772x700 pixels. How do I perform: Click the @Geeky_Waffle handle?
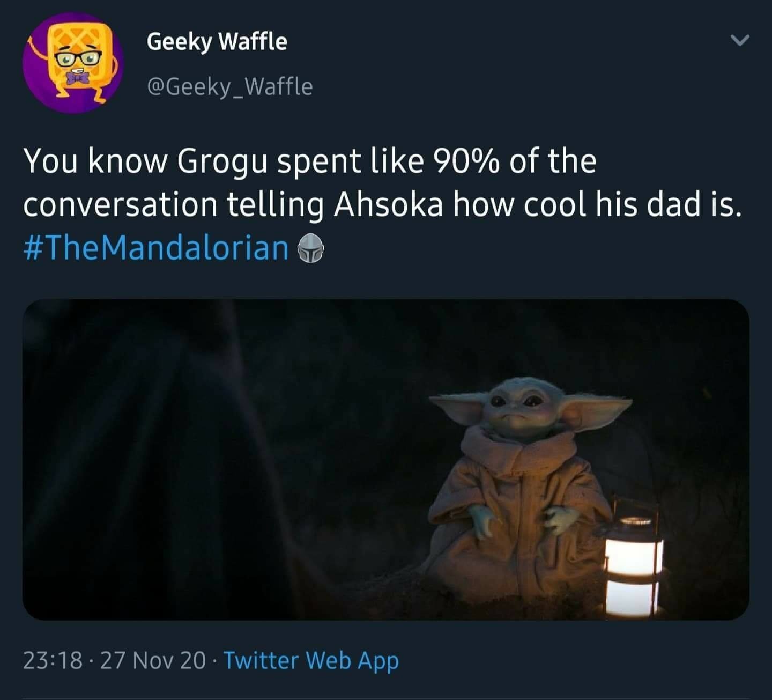[x=229, y=86]
